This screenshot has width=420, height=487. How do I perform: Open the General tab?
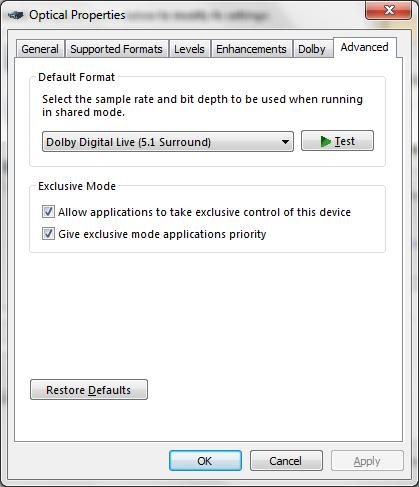click(40, 49)
